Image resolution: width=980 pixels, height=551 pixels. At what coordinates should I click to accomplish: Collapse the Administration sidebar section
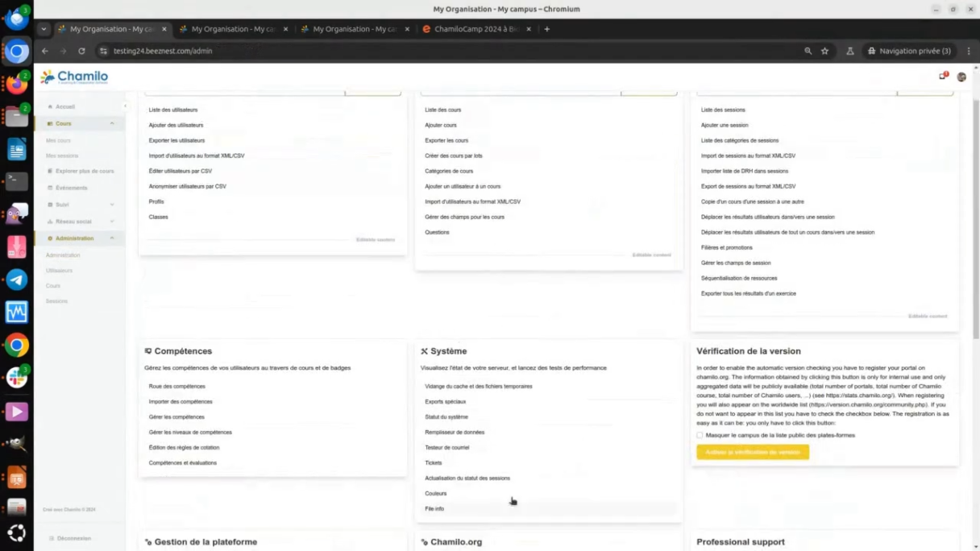(x=112, y=238)
